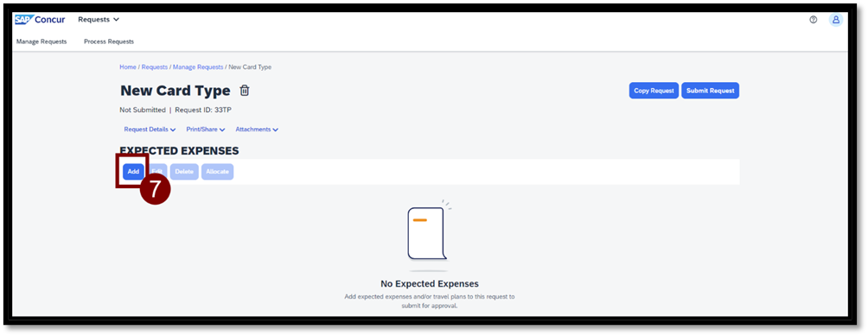Viewport: 868px width, 336px height.
Task: Follow the Home breadcrumb link
Action: [128, 67]
